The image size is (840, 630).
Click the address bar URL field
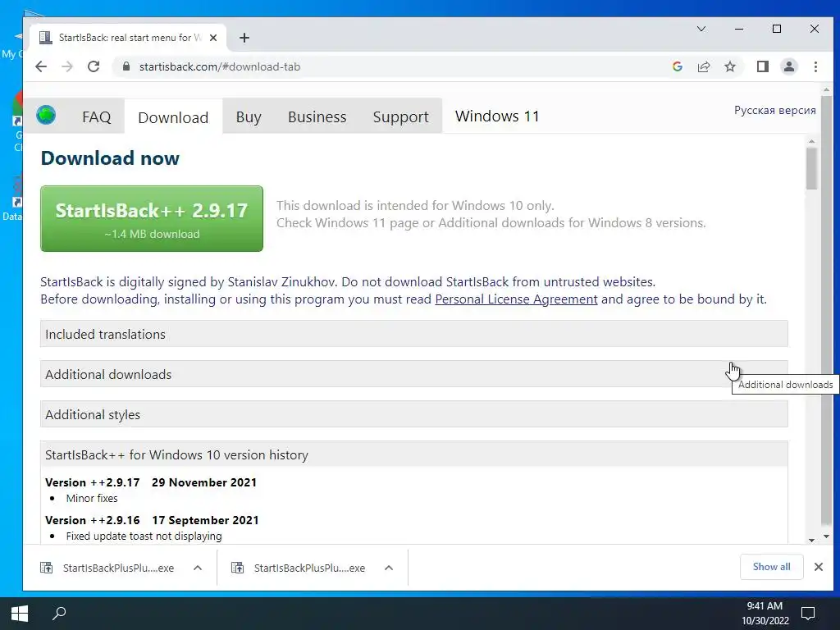(x=396, y=66)
